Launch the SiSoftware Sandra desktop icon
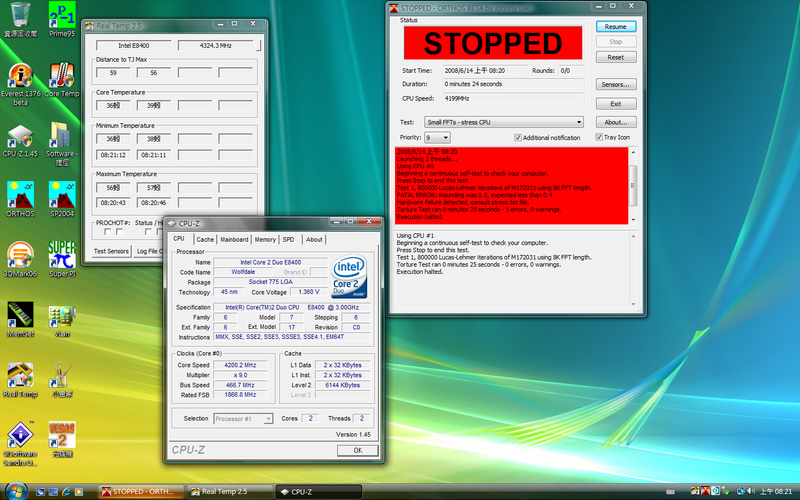The image size is (800, 500). [20, 444]
